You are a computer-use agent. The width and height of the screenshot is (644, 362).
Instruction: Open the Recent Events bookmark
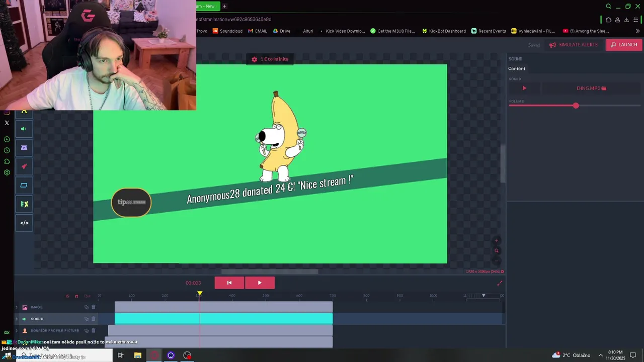pyautogui.click(x=489, y=31)
